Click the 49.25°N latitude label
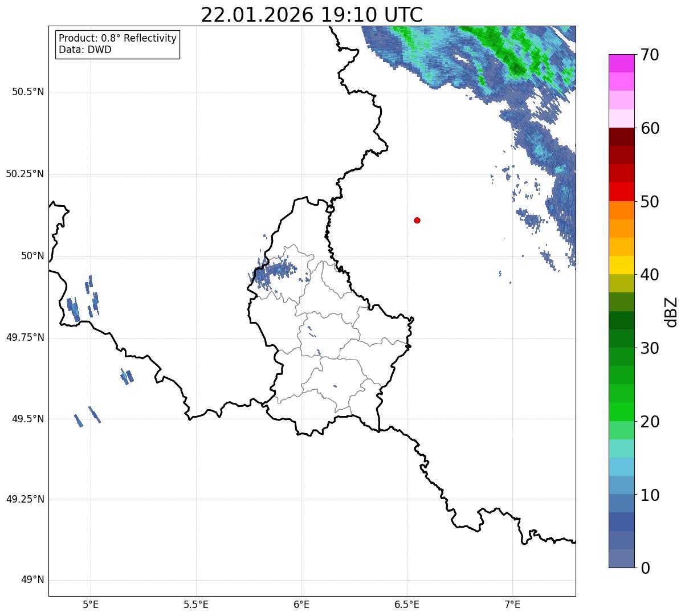This screenshot has height=616, width=685. (25, 500)
